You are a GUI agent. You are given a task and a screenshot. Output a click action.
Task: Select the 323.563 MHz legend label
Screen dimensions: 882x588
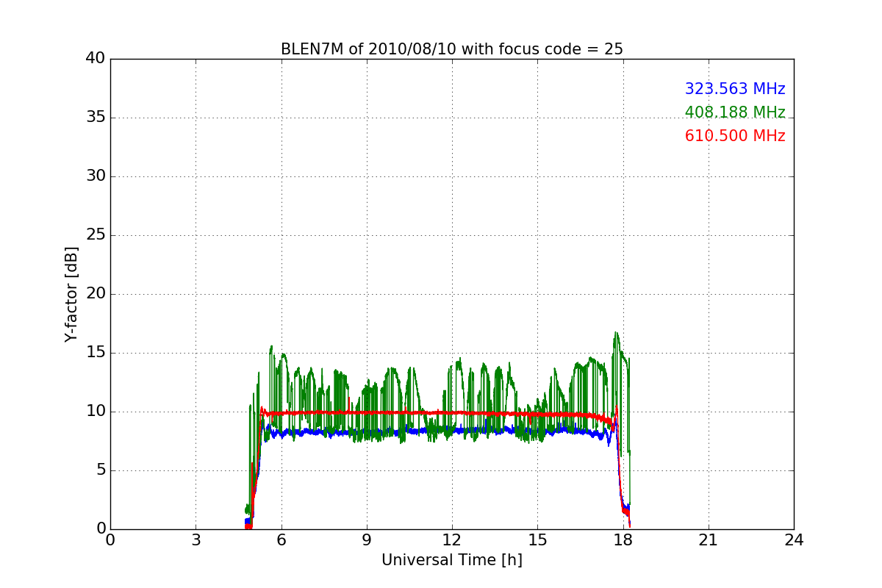point(735,89)
